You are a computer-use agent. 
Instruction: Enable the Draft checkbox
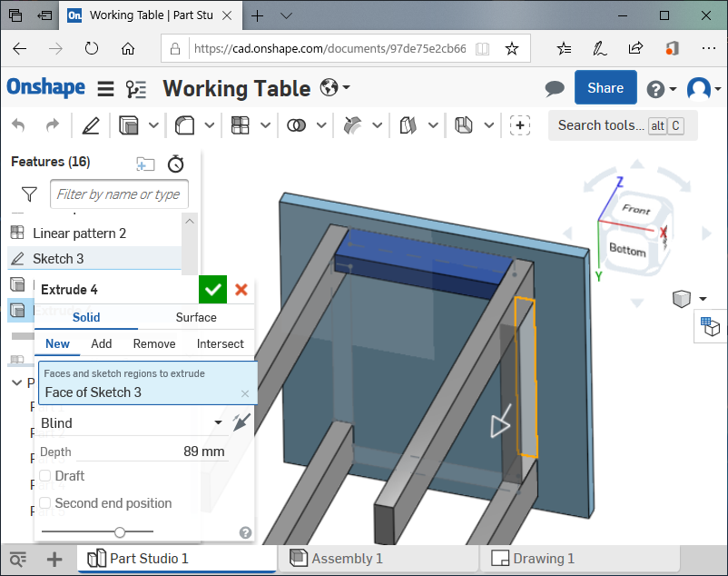click(x=45, y=476)
